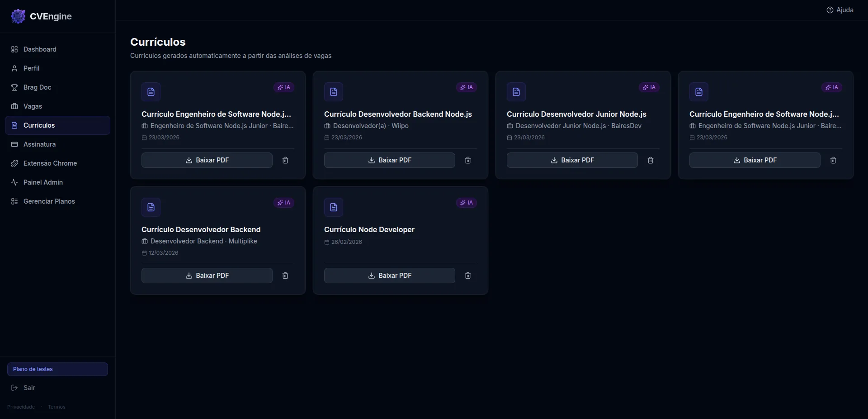Delete the Currículo Desenvolvedor Backend Node.js card

click(468, 160)
